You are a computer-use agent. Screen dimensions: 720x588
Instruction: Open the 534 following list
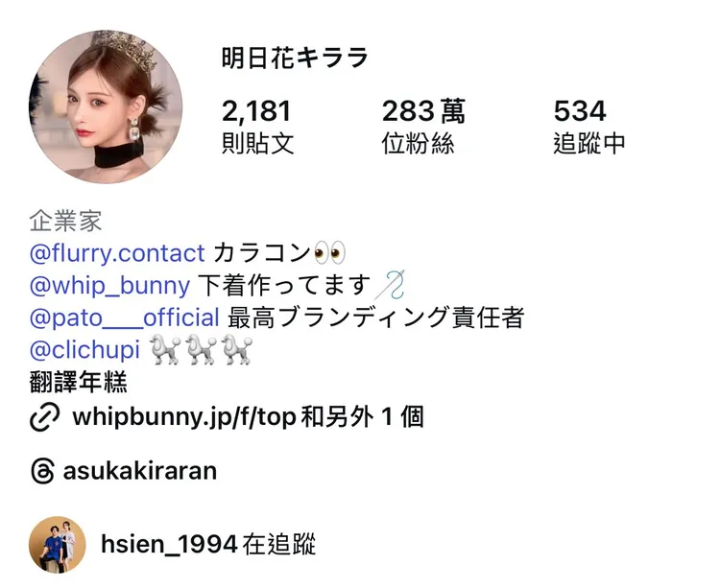coord(588,126)
